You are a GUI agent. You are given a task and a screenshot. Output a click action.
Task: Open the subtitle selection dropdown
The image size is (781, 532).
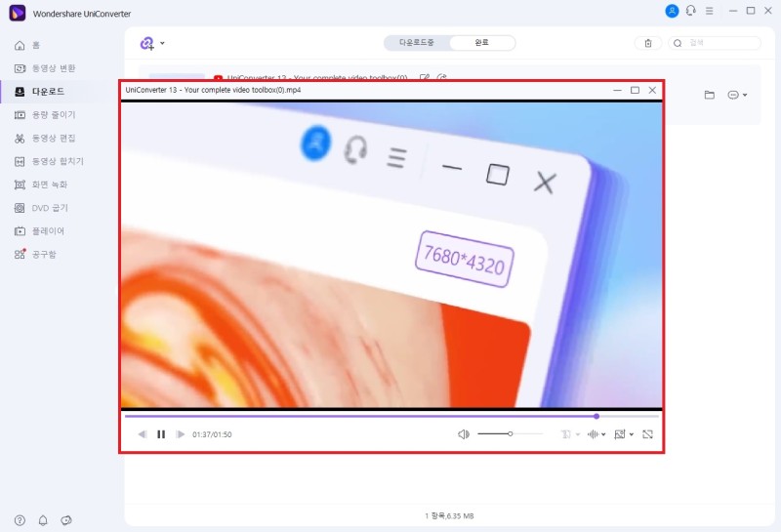(x=570, y=434)
